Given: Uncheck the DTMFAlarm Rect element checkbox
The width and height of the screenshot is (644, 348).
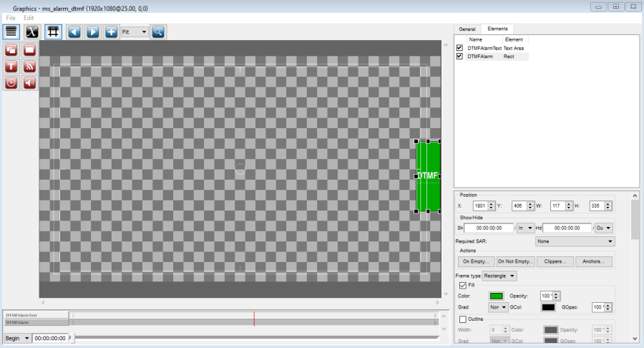Looking at the screenshot, I should (459, 57).
